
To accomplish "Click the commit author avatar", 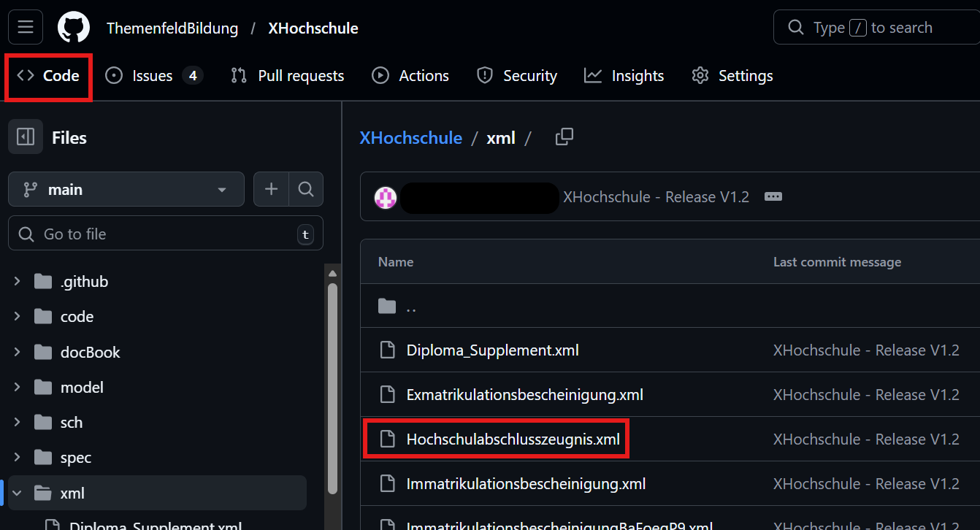I will (386, 197).
